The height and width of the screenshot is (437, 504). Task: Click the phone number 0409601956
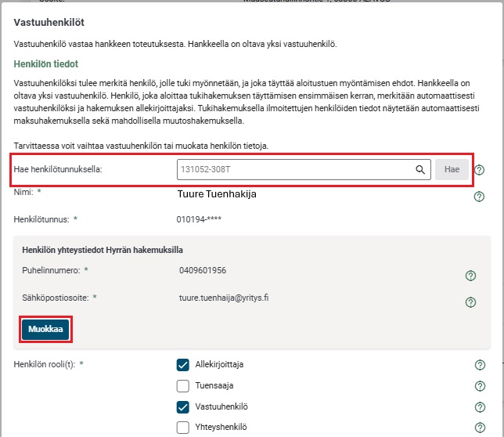[203, 270]
